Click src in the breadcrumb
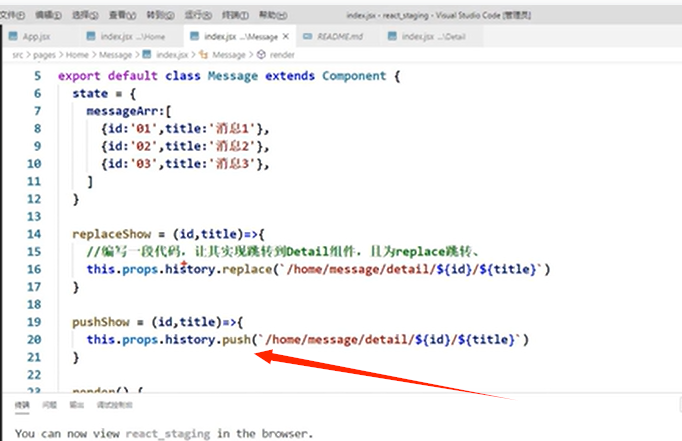 [x=17, y=55]
